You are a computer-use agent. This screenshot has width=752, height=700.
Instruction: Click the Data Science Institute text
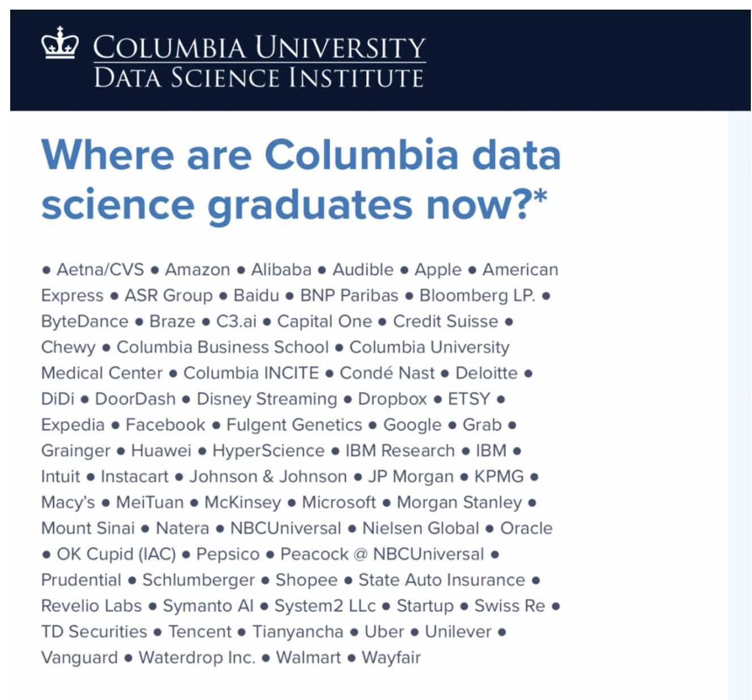pyautogui.click(x=259, y=78)
